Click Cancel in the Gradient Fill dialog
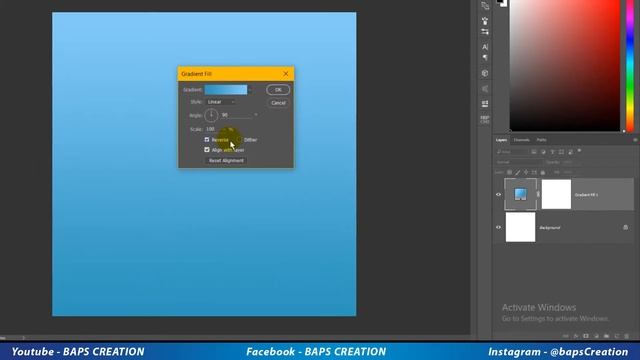 pos(278,103)
